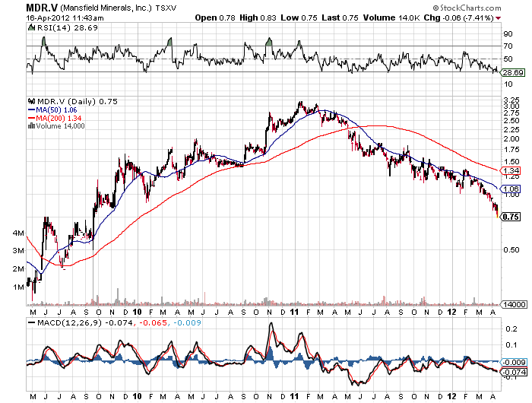Screen dimensions: 532x403
Task: Open the StockCharts.com credit link
Action: pos(467,8)
